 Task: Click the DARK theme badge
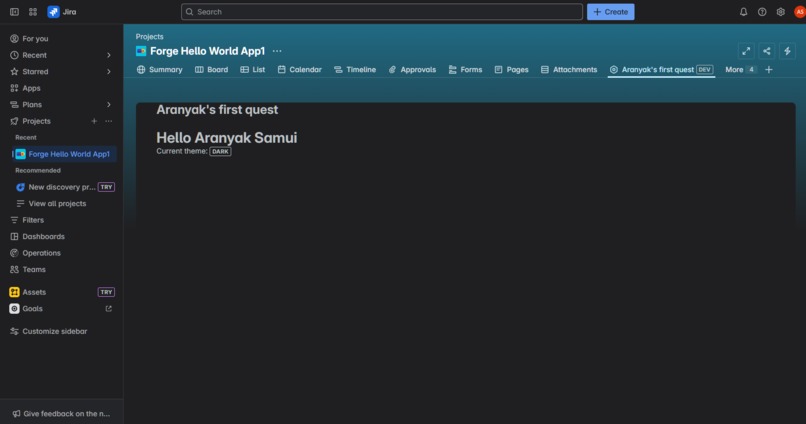(x=220, y=152)
